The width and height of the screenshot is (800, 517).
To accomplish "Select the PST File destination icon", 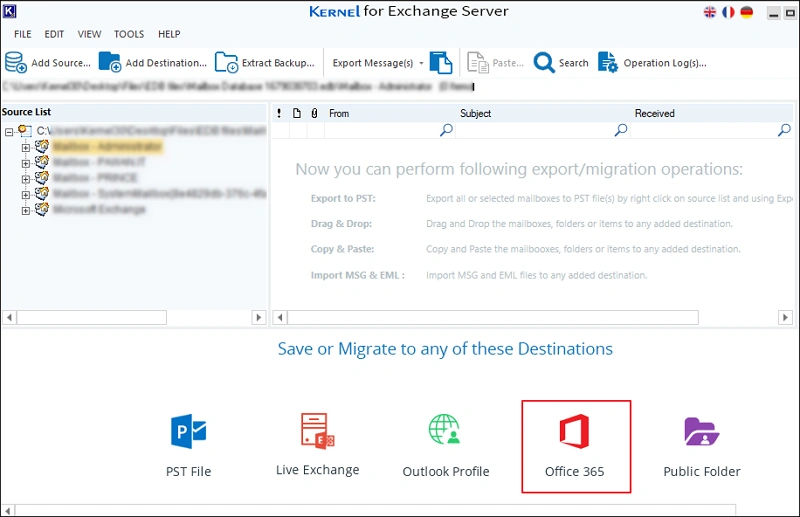I will [x=188, y=431].
